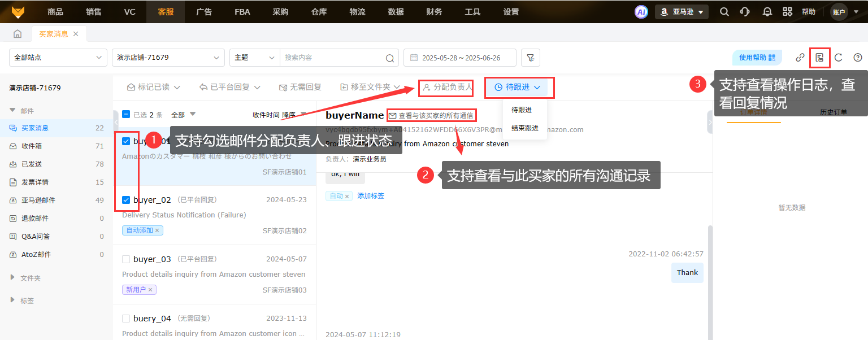Choose 待跟进 option in dropdown menu

pos(525,110)
